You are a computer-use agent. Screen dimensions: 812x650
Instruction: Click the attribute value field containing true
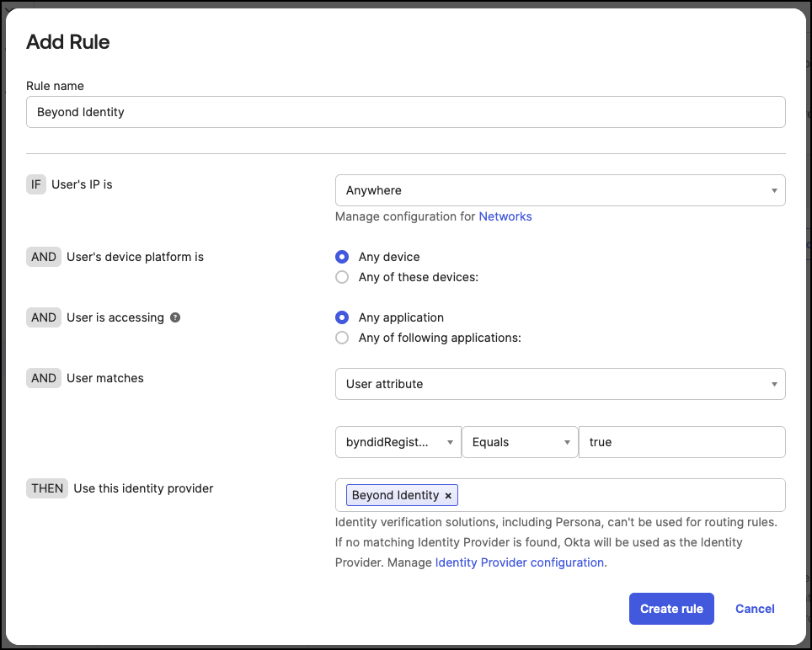tap(681, 442)
